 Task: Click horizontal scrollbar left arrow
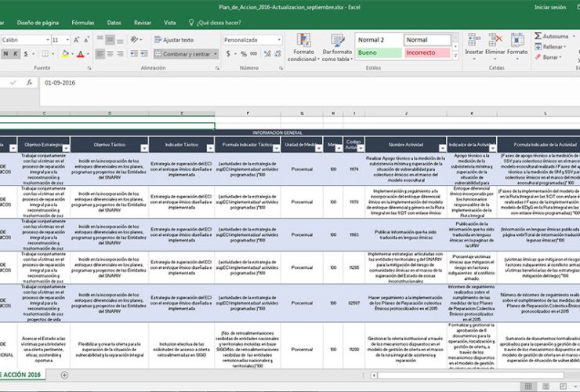coord(374,376)
